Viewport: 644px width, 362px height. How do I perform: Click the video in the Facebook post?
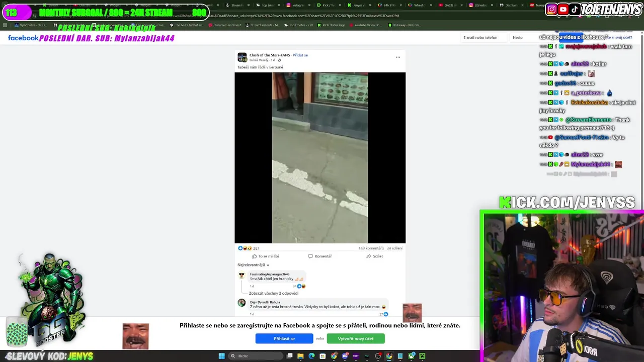[320, 158]
